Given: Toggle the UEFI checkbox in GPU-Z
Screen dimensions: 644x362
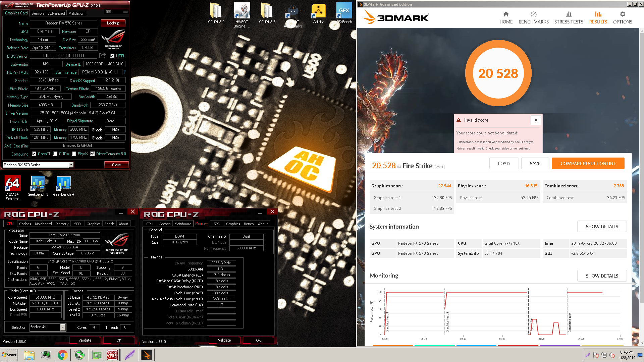Looking at the screenshot, I should coord(112,56).
